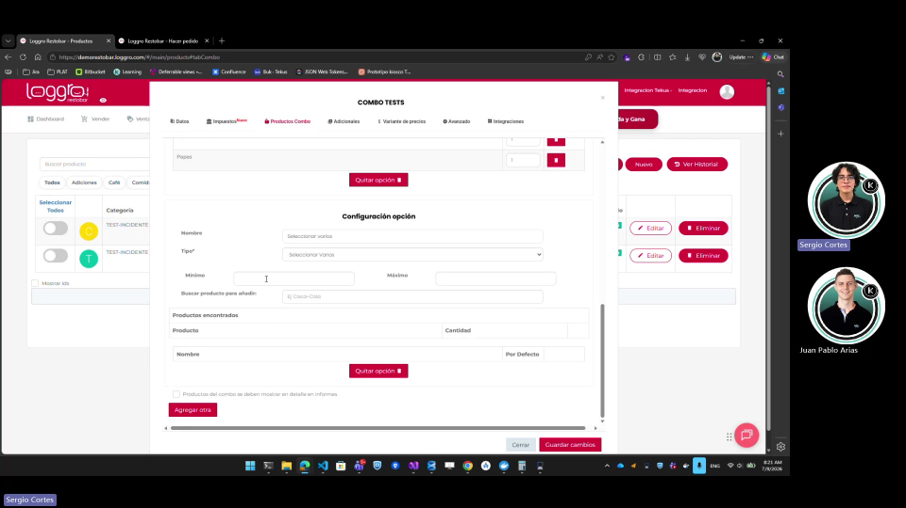This screenshot has height=508, width=906.
Task: Open the Windows Start menu
Action: [250, 466]
